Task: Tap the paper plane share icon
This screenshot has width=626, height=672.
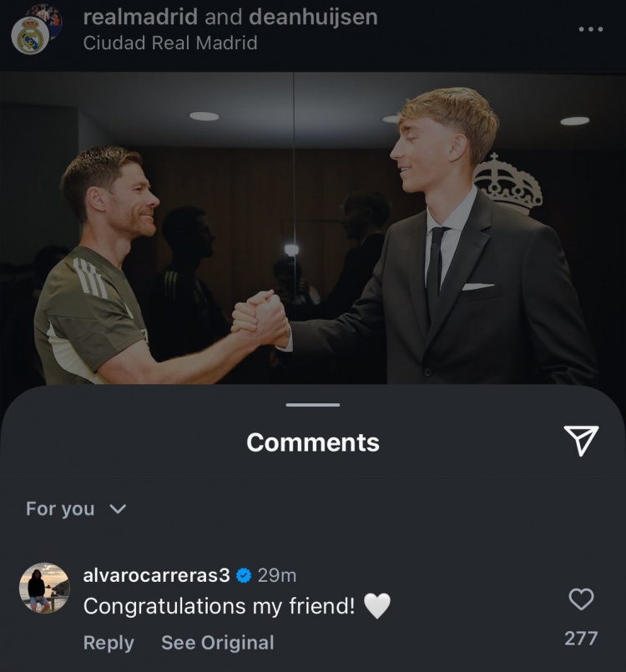Action: pos(581,441)
